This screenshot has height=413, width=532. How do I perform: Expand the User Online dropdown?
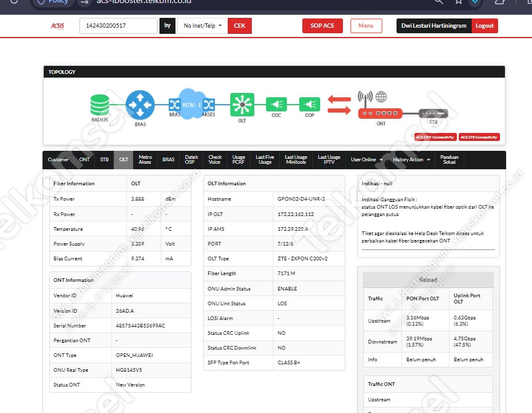tap(366, 159)
